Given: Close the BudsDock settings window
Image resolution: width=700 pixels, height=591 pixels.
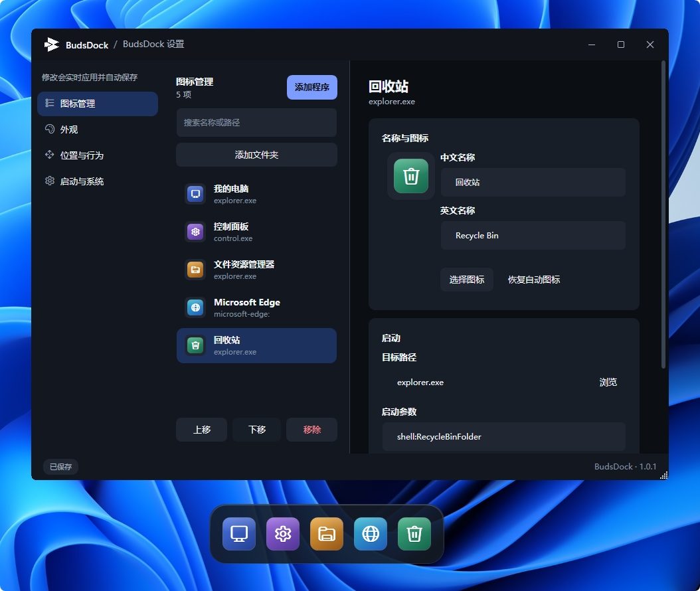Looking at the screenshot, I should point(650,44).
